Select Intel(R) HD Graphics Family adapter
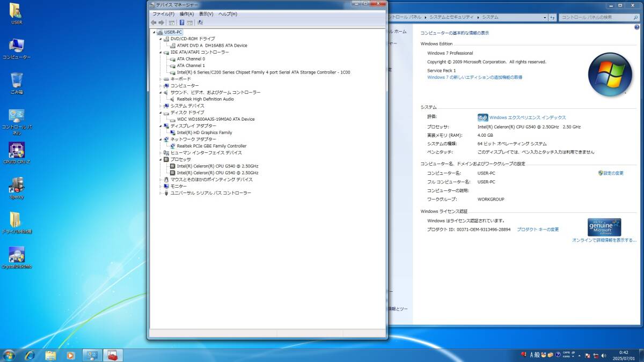 click(204, 132)
